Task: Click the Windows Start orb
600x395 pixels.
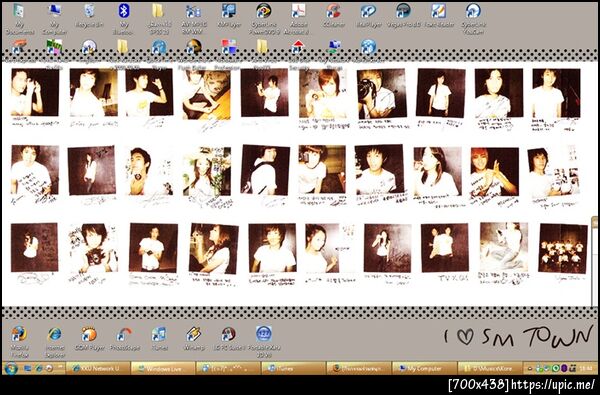Action: (x=11, y=369)
